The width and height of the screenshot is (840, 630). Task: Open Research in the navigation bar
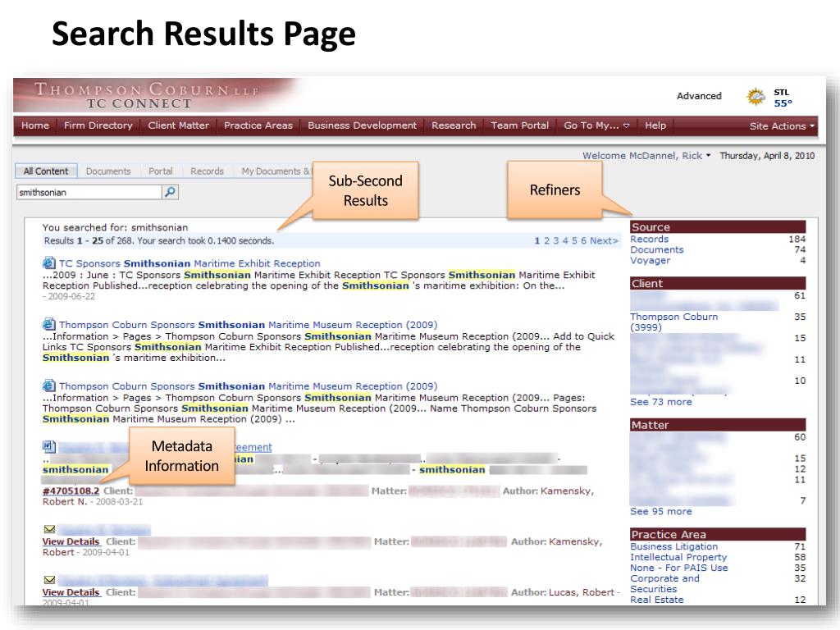pos(454,126)
